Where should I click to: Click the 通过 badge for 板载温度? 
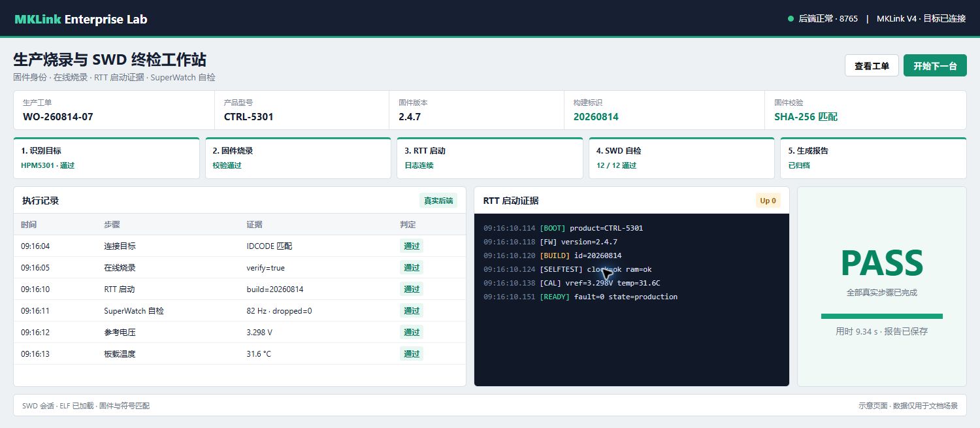click(x=412, y=354)
